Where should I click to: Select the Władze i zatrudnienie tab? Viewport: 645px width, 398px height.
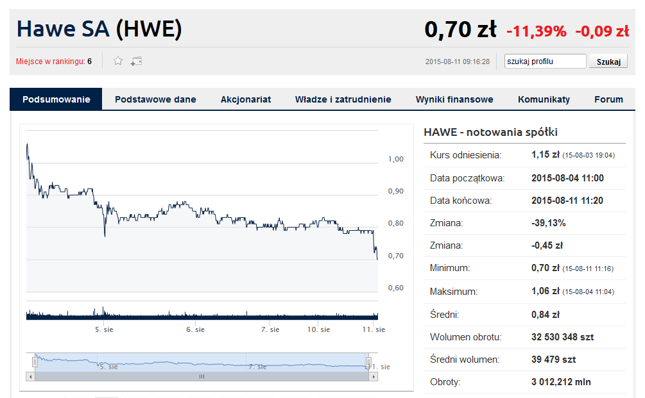343,99
